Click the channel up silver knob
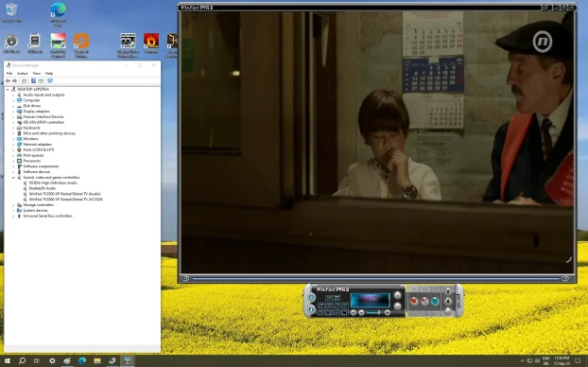Image resolution: width=588 pixels, height=367 pixels. tap(397, 295)
